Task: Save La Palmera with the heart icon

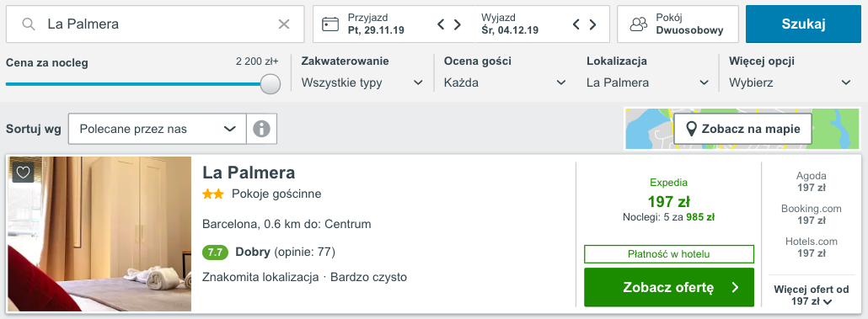Action: click(x=23, y=173)
